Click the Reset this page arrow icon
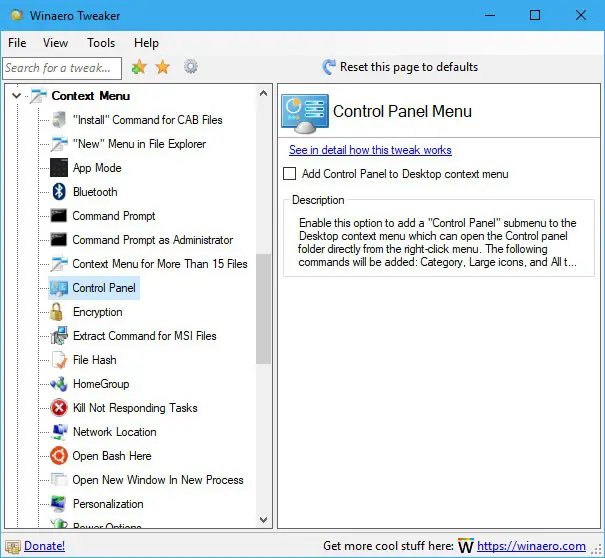 pos(329,67)
